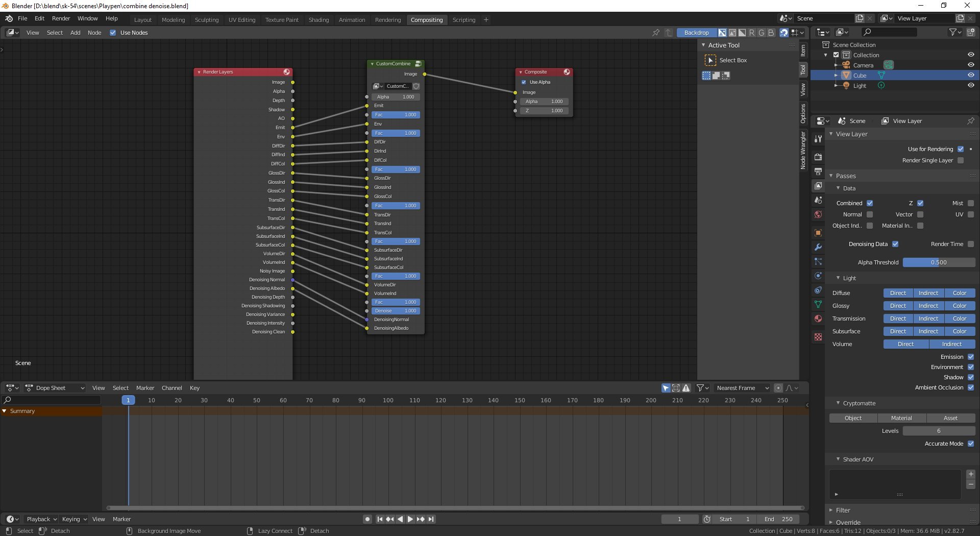
Task: Click the pin icon in node editor header
Action: (x=656, y=33)
